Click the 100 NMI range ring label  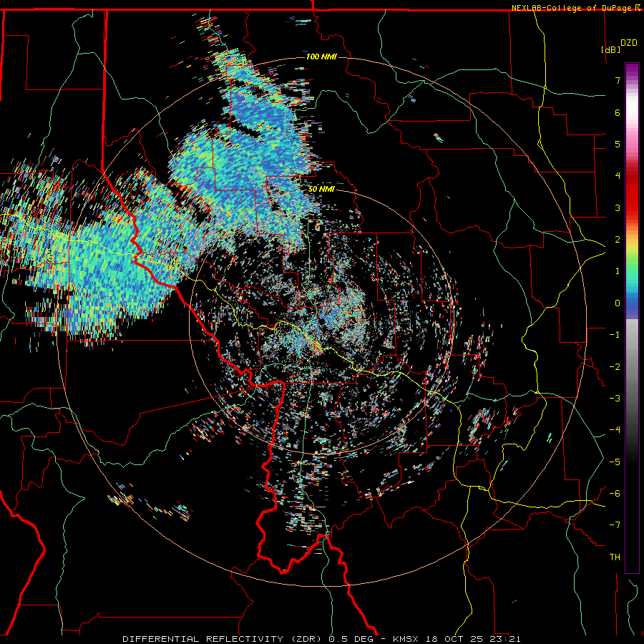tap(321, 57)
